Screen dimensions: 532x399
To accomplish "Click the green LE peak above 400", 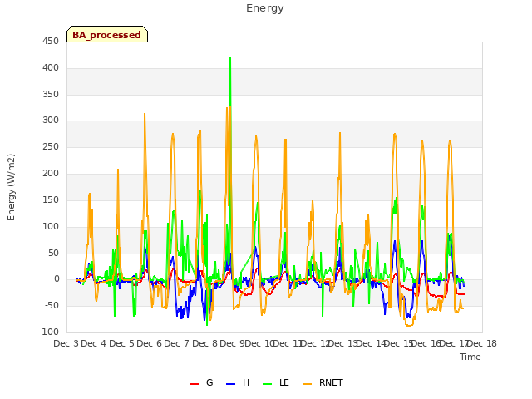I will point(230,57).
